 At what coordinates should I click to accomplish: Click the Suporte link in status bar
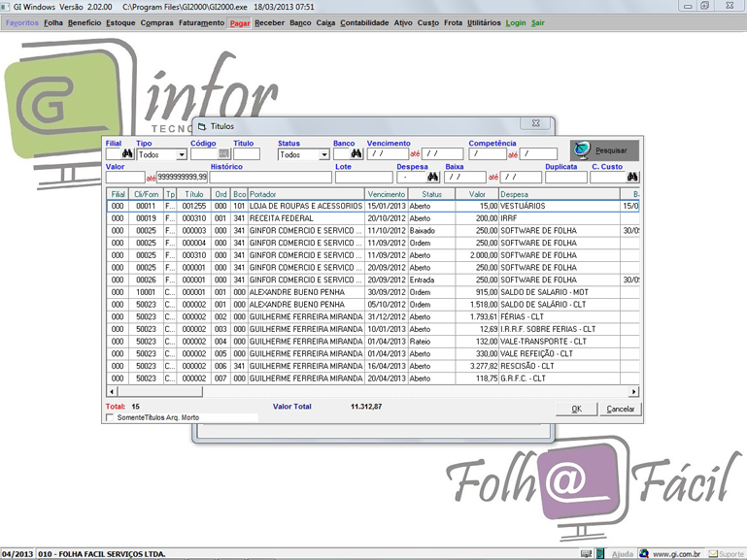pyautogui.click(x=731, y=554)
